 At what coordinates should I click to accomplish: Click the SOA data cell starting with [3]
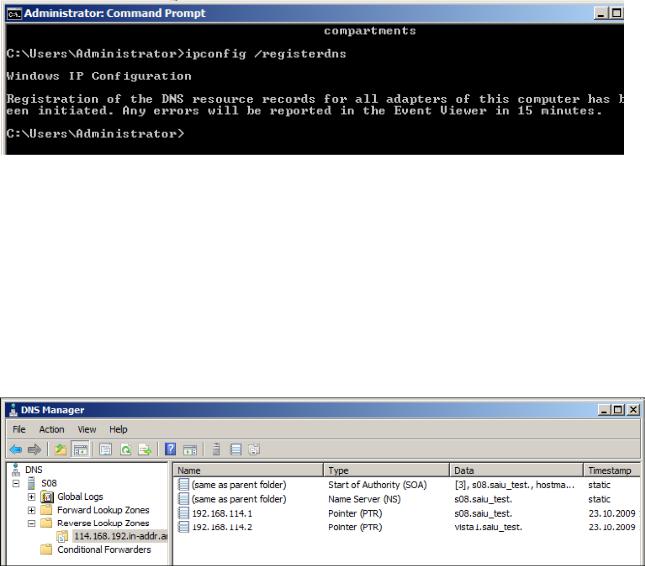[x=515, y=485]
